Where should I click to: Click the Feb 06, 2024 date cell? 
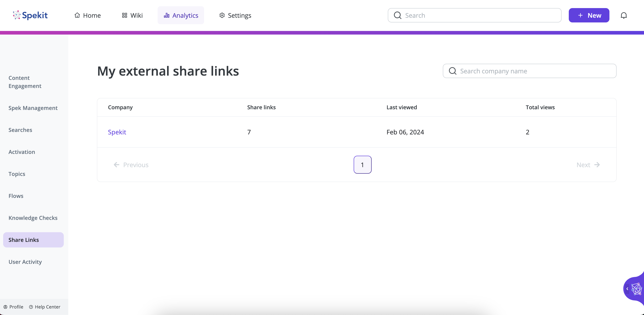[405, 132]
